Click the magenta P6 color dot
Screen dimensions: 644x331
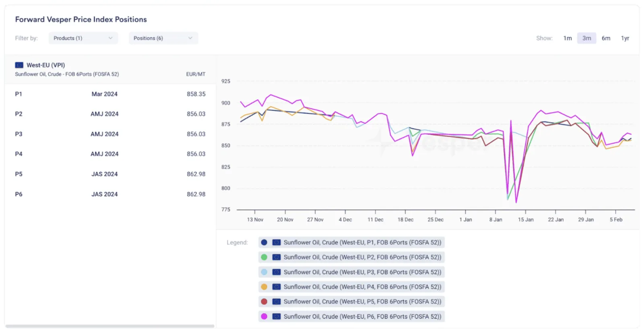(264, 317)
